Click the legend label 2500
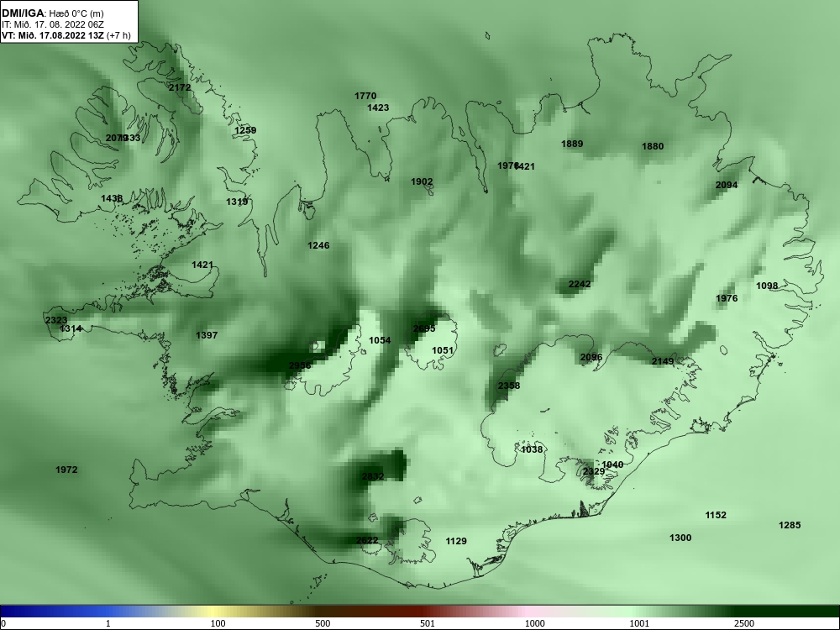 click(744, 623)
